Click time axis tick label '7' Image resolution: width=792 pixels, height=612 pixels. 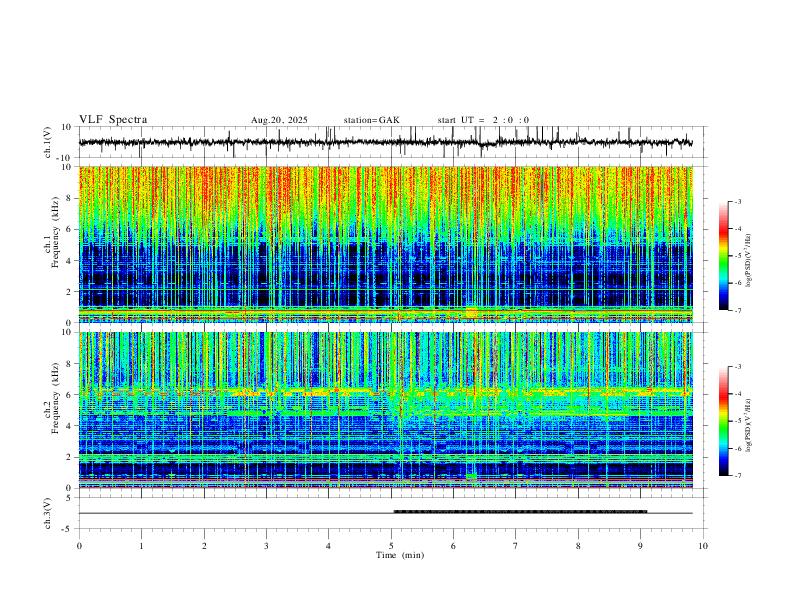click(516, 546)
